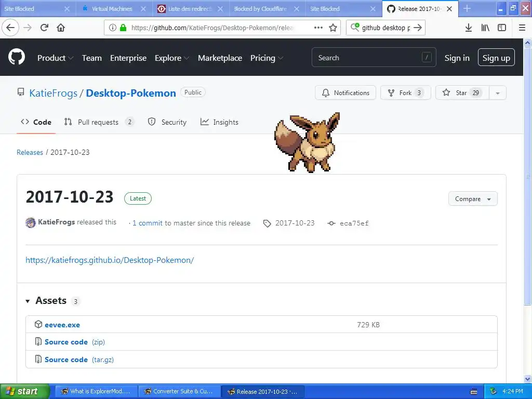Open a new tab with the plus icon
The image size is (532, 399).
coord(467,8)
